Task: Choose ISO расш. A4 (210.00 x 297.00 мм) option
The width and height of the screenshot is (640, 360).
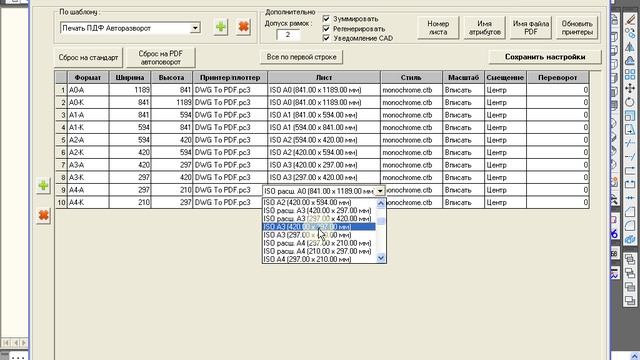Action: pyautogui.click(x=318, y=251)
